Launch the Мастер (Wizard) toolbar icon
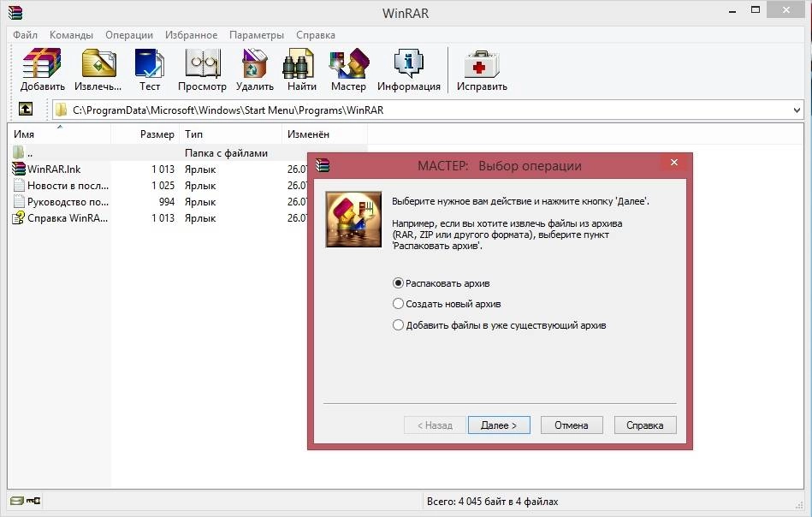 coord(349,63)
